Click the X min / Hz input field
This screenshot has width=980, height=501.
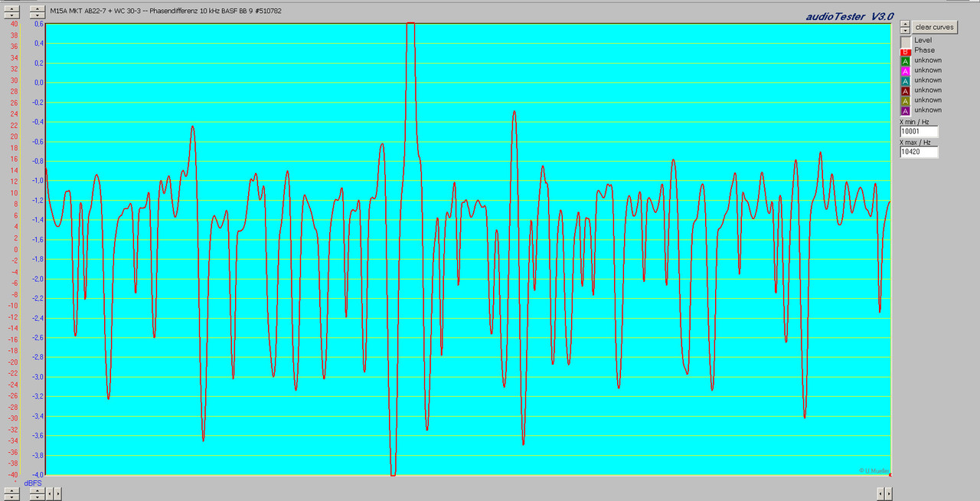(x=919, y=132)
